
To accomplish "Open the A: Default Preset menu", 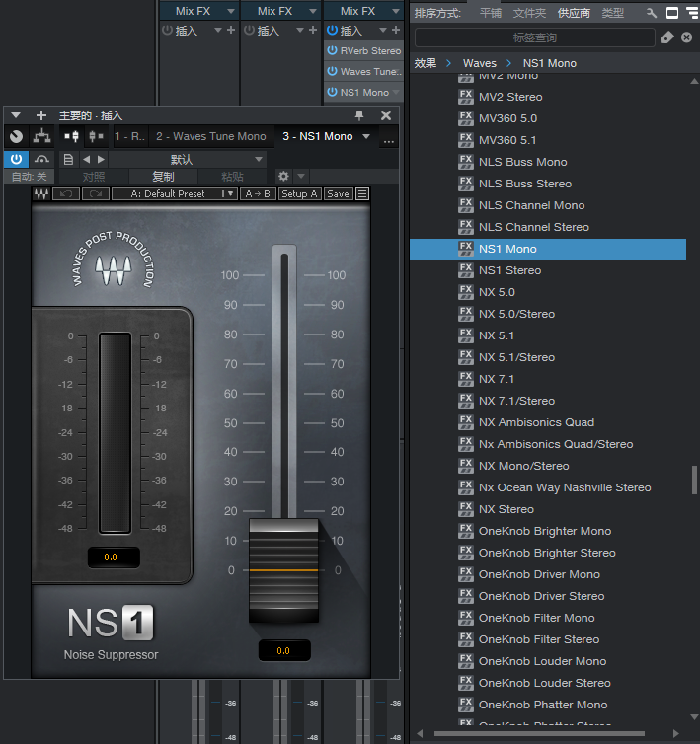I will coord(175,193).
